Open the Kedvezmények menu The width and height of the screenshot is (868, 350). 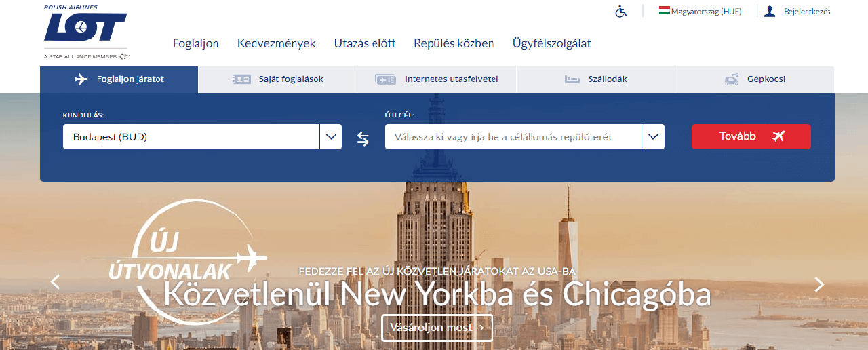coord(276,43)
